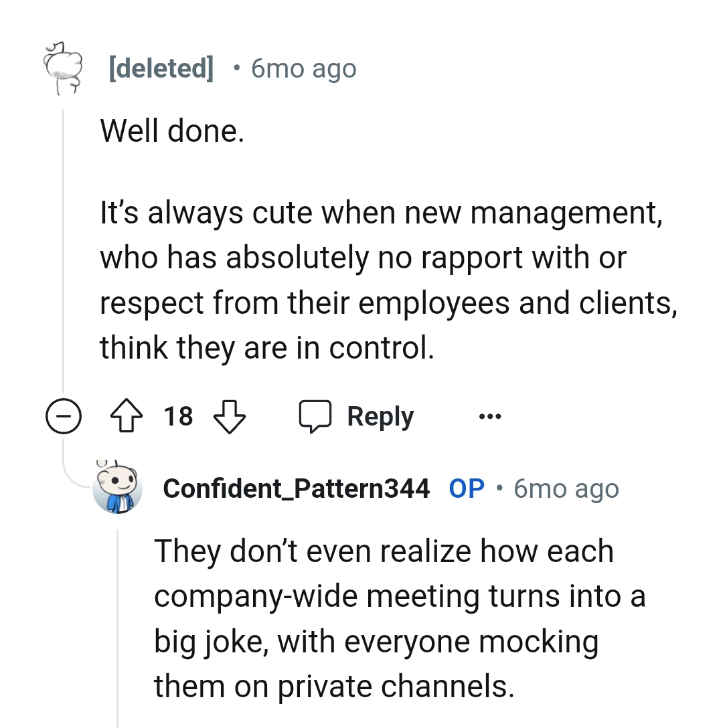Click the minus icon beside the comment
Screen dimensions: 723x728
[64, 416]
